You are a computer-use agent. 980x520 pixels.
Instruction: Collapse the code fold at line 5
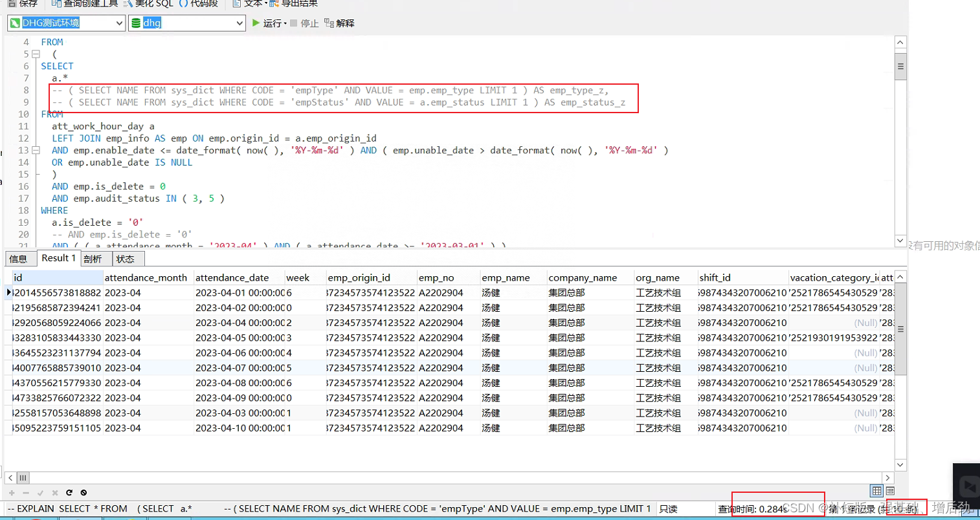click(x=36, y=54)
